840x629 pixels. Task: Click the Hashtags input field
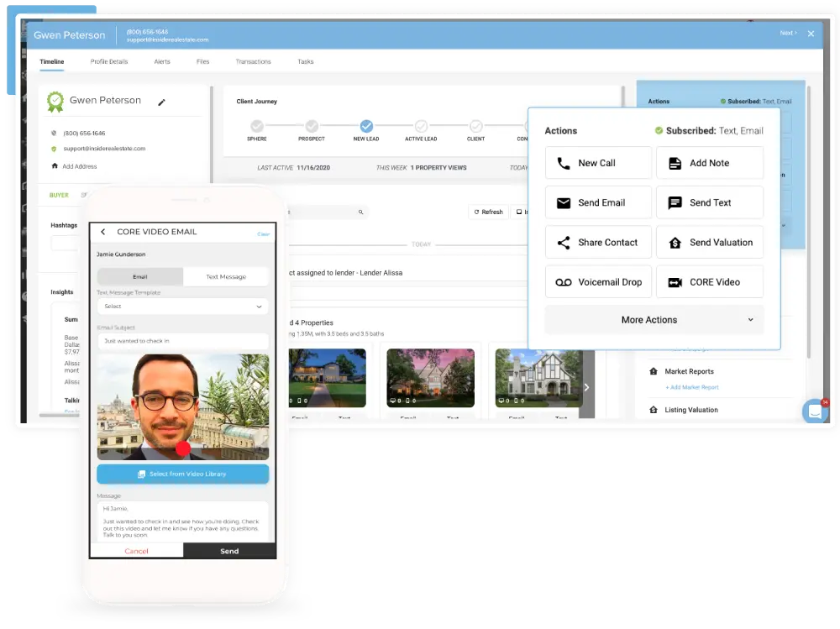point(65,243)
